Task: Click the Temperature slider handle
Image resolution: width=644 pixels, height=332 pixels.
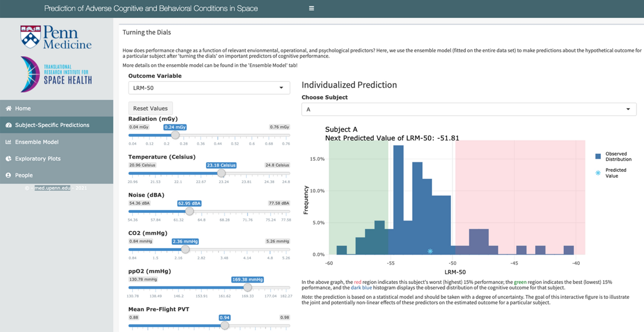Action: click(x=221, y=173)
